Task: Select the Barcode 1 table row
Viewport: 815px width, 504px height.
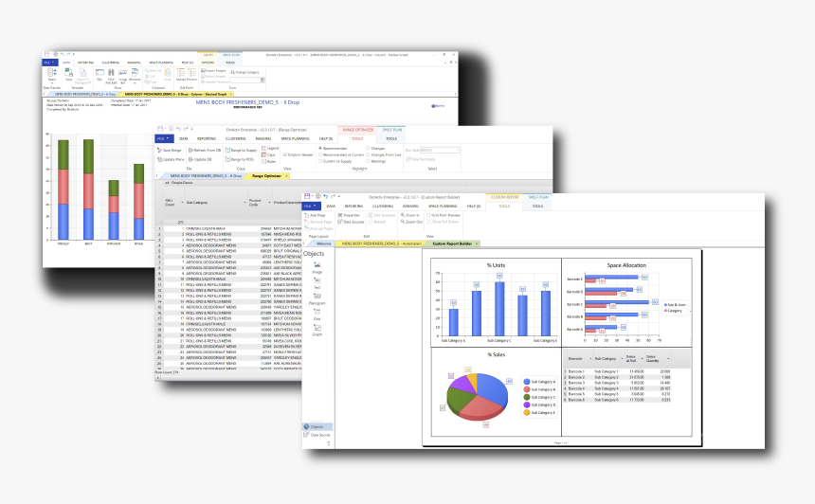Action: [x=575, y=370]
